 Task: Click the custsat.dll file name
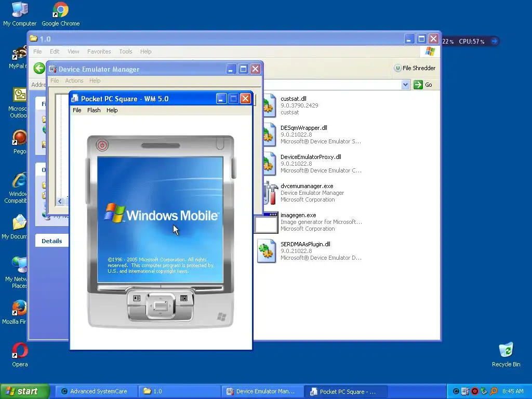tap(294, 99)
